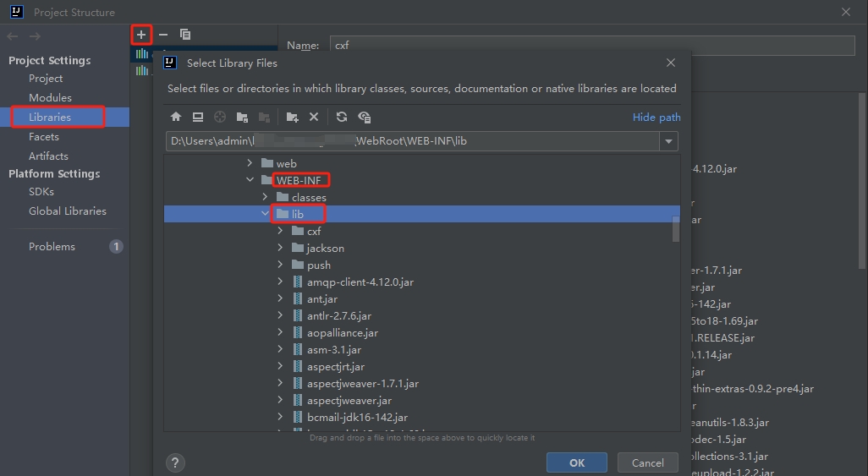Expand the cxf folder node

281,231
